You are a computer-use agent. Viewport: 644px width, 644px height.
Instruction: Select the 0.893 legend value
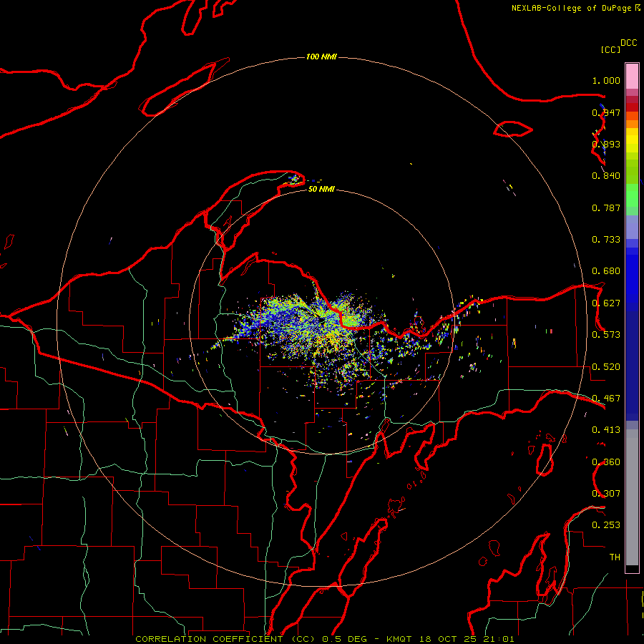[606, 144]
